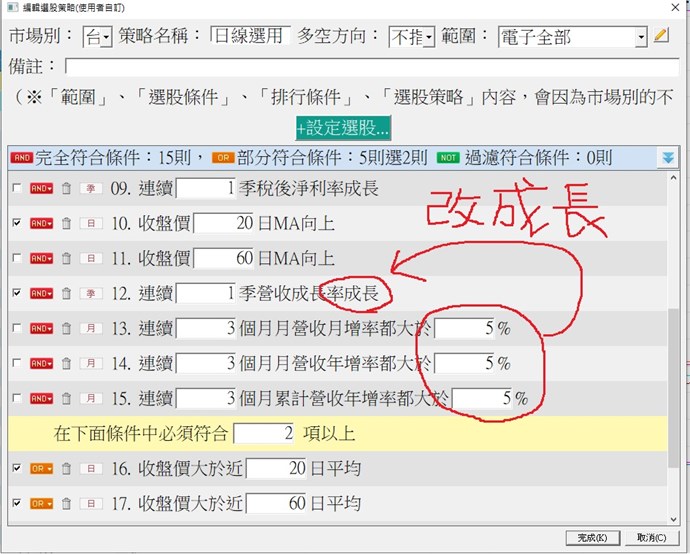This screenshot has width=690, height=554.
Task: Click the 必须符合 項以上 count field
Action: click(264, 434)
